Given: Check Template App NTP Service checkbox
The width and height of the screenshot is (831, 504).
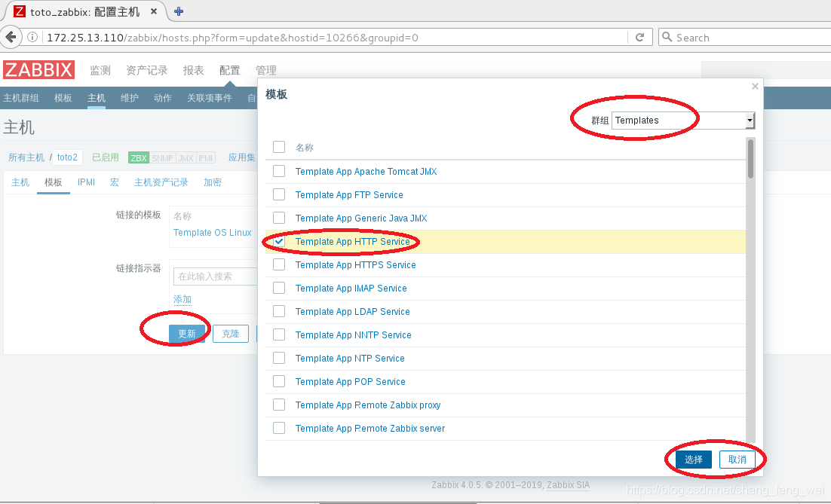Looking at the screenshot, I should [x=279, y=358].
